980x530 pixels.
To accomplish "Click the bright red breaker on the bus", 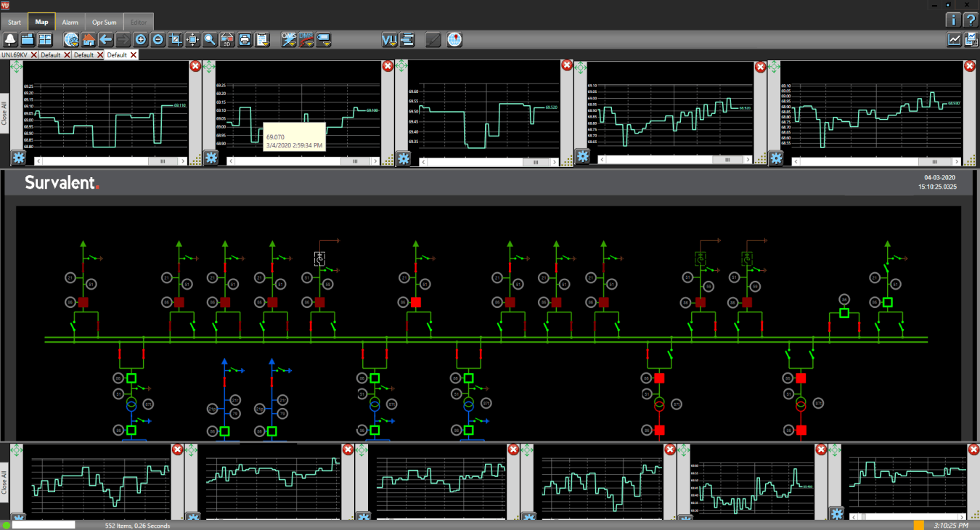I will [415, 302].
